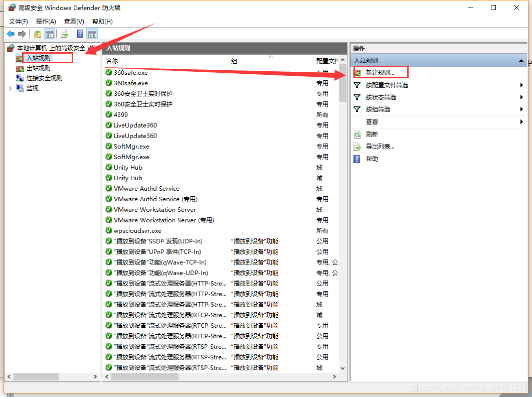Select 连接安全规则 in the tree
532x397 pixels.
click(x=45, y=78)
